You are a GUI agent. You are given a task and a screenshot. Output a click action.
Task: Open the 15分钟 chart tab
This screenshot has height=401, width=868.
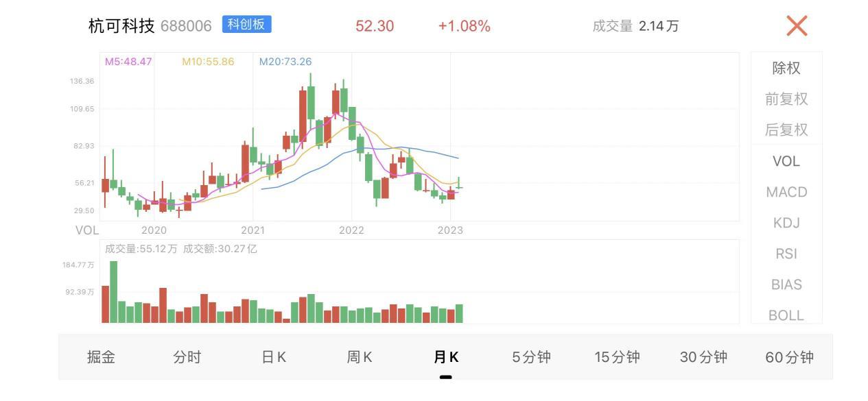coord(618,357)
